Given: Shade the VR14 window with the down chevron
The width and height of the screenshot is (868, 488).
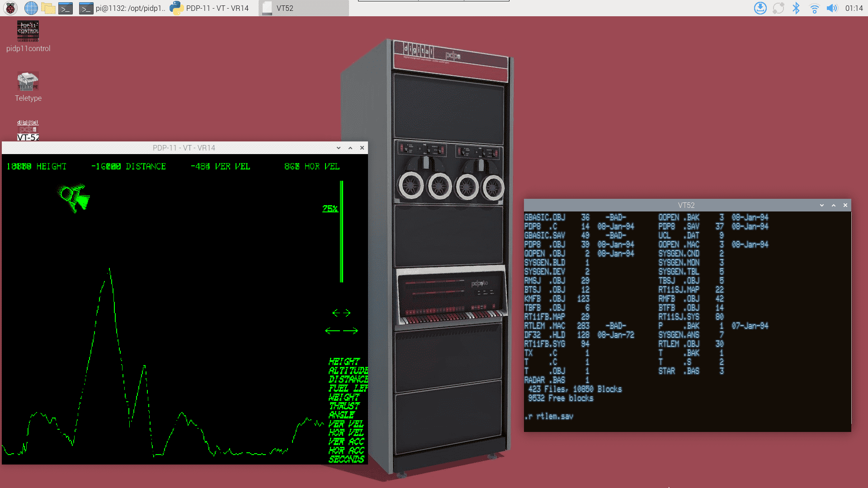Looking at the screenshot, I should tap(339, 148).
